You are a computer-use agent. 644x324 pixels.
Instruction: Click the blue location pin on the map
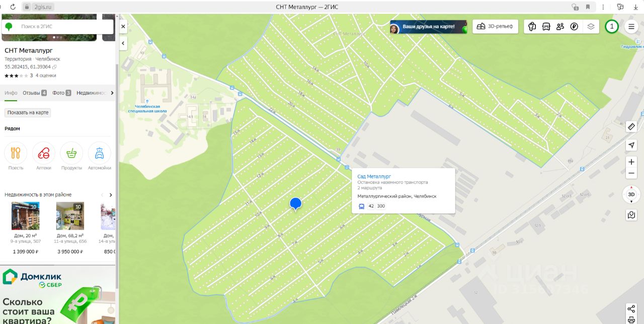point(295,204)
